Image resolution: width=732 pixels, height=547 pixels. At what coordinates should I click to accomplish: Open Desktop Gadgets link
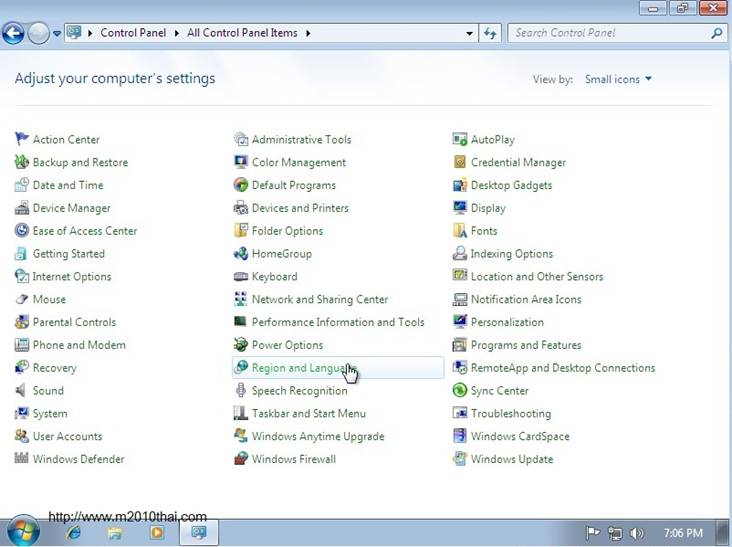click(x=511, y=185)
